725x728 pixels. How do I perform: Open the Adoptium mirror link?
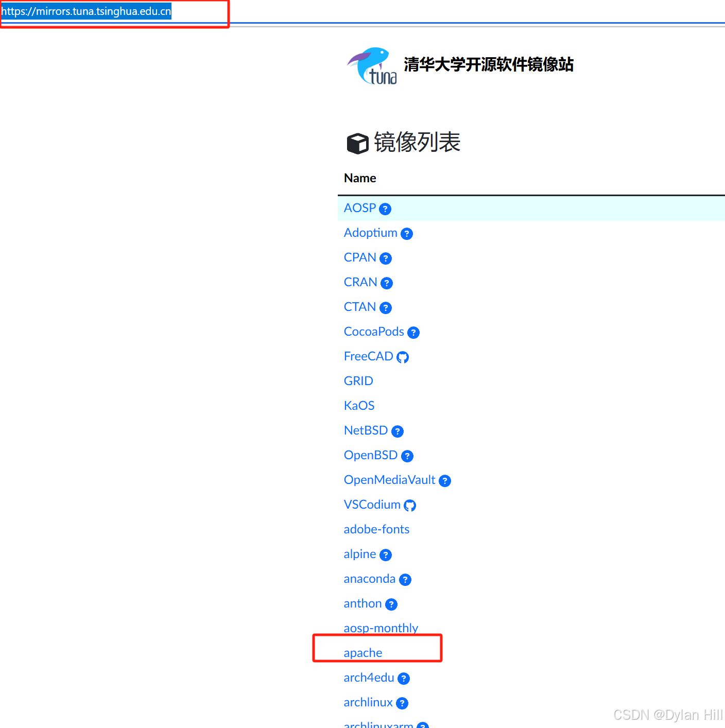tap(371, 233)
